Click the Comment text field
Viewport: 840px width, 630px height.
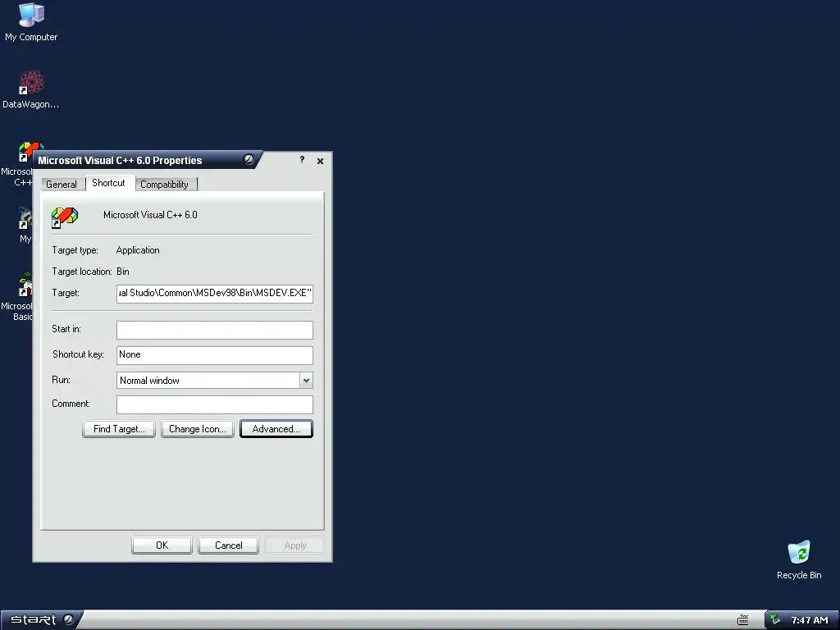[215, 404]
